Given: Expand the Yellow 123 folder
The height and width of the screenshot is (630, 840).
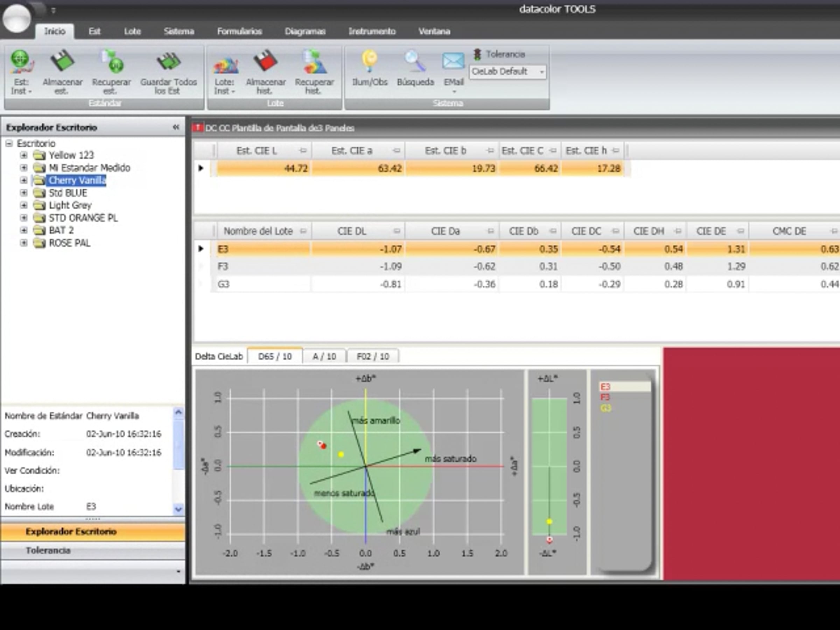Looking at the screenshot, I should point(23,155).
